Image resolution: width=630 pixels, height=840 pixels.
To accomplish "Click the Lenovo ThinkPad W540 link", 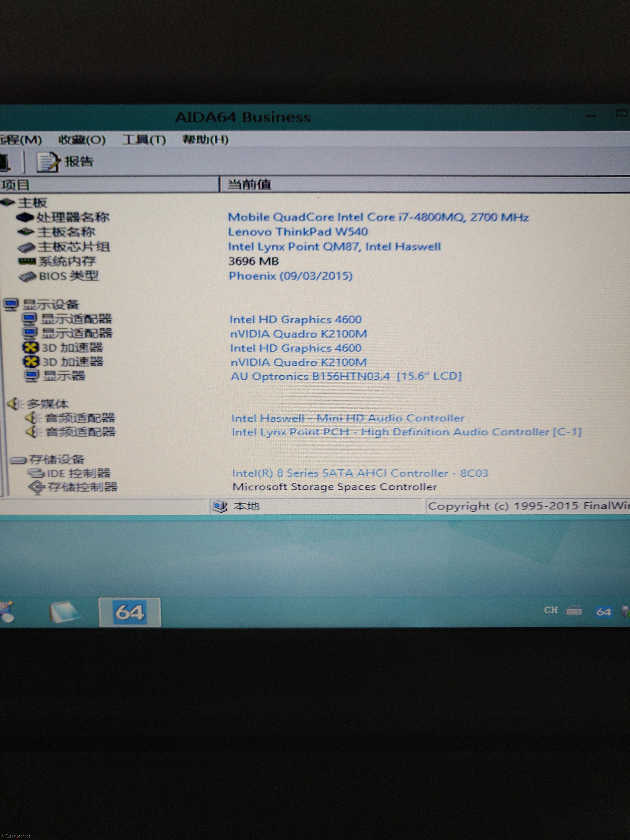I will point(298,232).
